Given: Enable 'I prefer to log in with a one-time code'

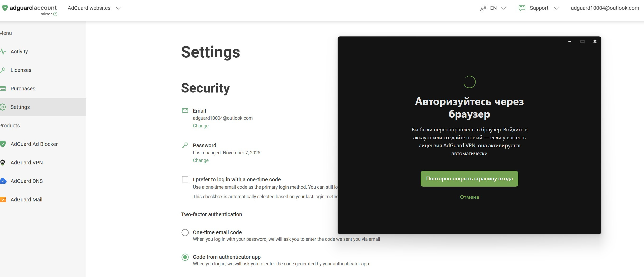Looking at the screenshot, I should 185,179.
